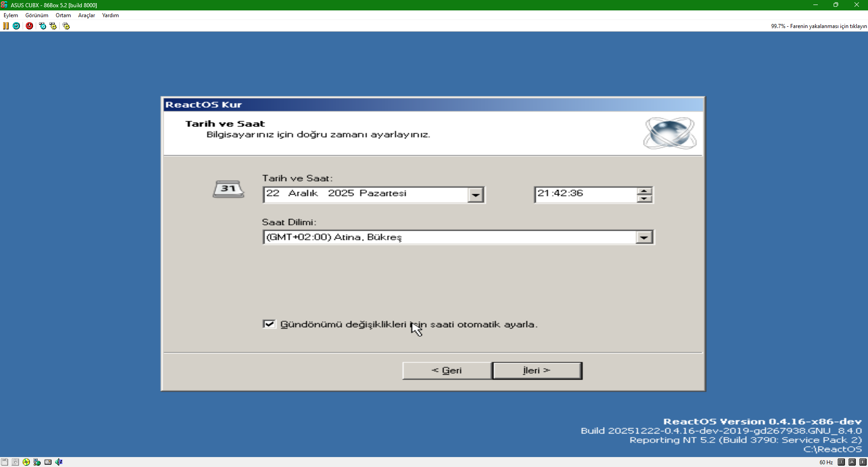Open settings with the rightmost toolbar gear icon
This screenshot has height=467, width=868.
tap(66, 26)
